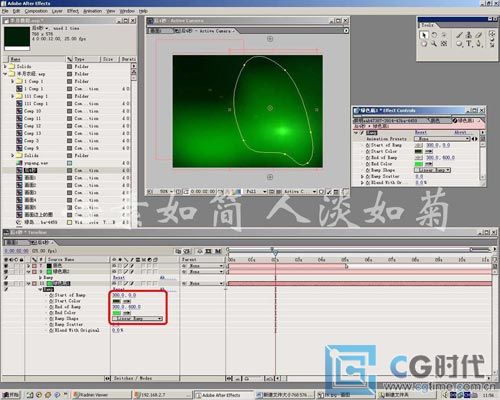Open the Composition menu
Screen dimensions: 500x400
36,11
